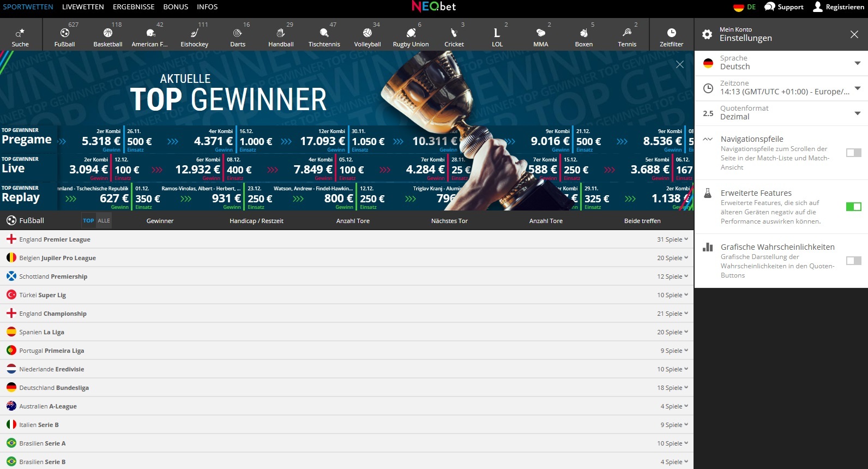The height and width of the screenshot is (469, 868).
Task: Close the Einstellungen panel
Action: tap(854, 34)
